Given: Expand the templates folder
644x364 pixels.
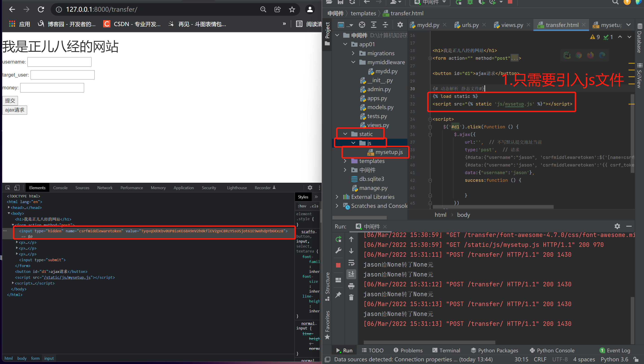Looking at the screenshot, I should [345, 161].
